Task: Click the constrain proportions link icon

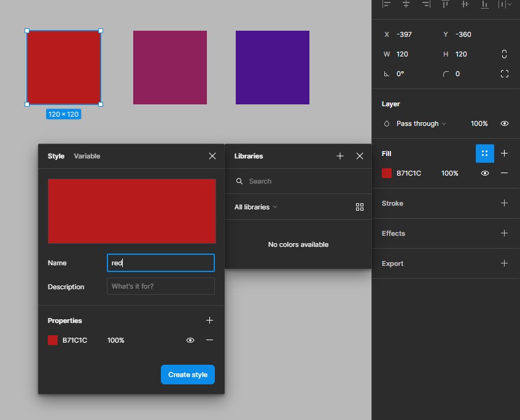Action: click(x=504, y=54)
